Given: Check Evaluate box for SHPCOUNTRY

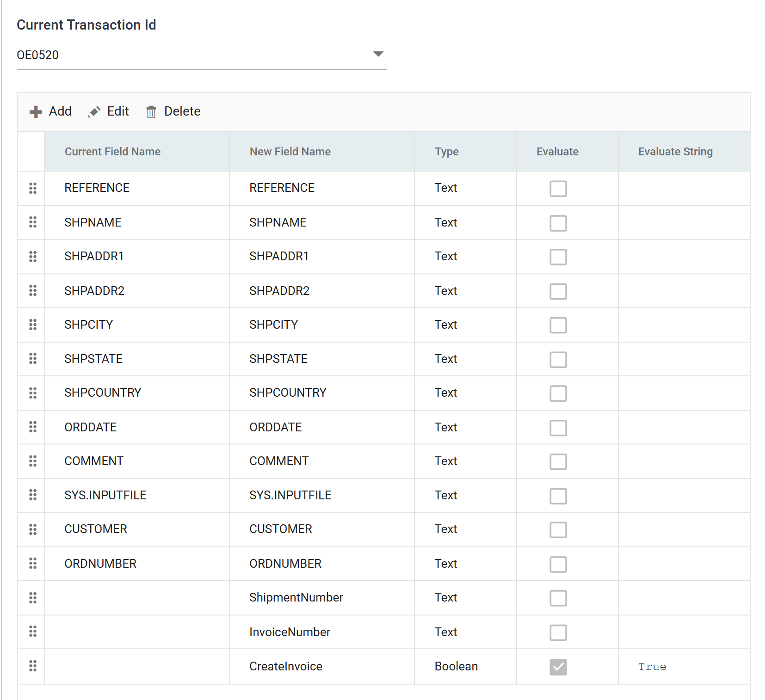Looking at the screenshot, I should pyautogui.click(x=558, y=393).
